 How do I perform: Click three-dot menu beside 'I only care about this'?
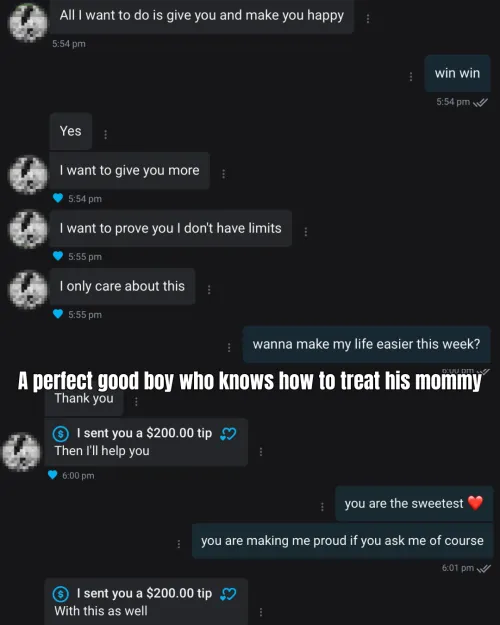click(x=209, y=289)
